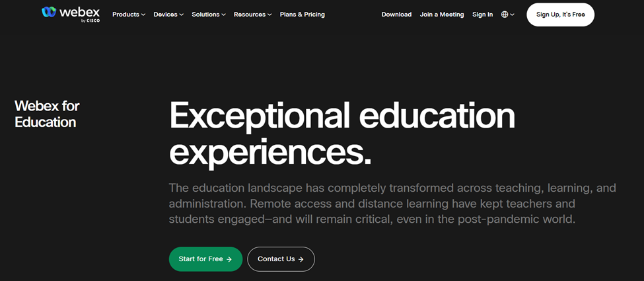Select the Join a Meeting link
644x281 pixels.
click(x=442, y=15)
